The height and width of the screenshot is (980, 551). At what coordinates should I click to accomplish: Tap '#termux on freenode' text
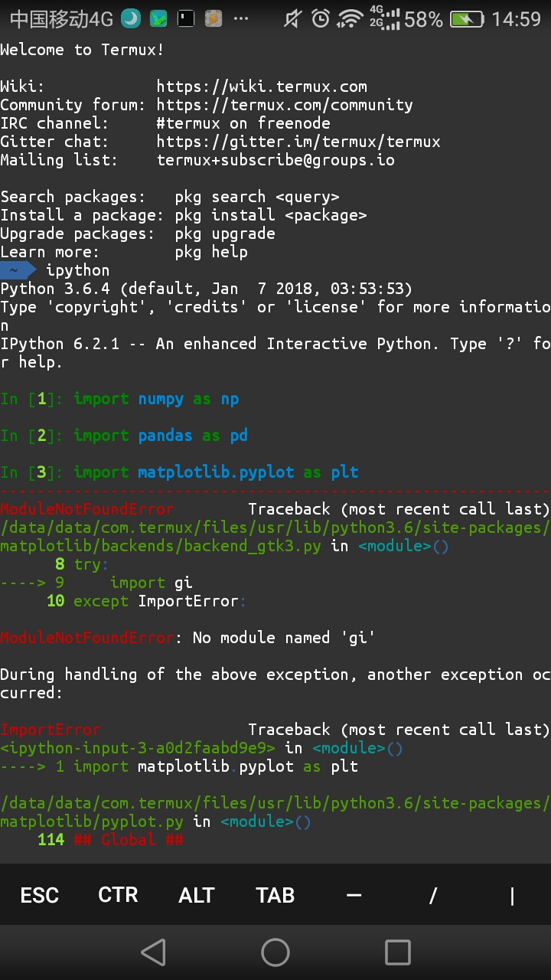coord(243,123)
